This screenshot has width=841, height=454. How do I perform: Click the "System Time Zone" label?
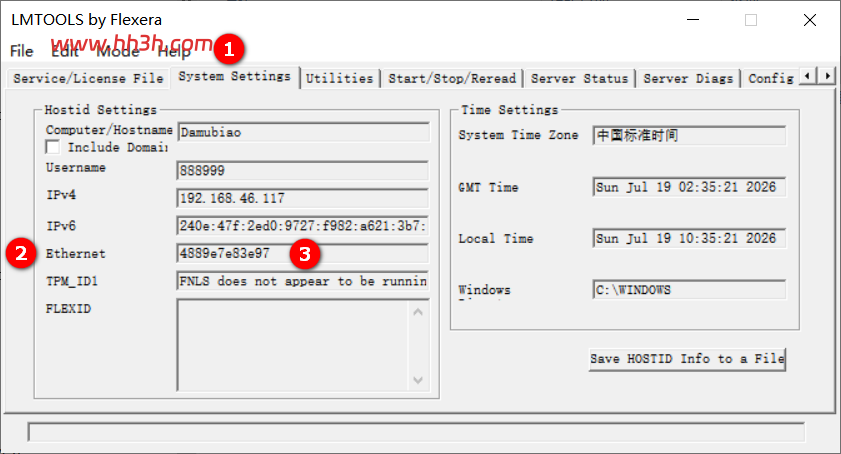pyautogui.click(x=518, y=135)
